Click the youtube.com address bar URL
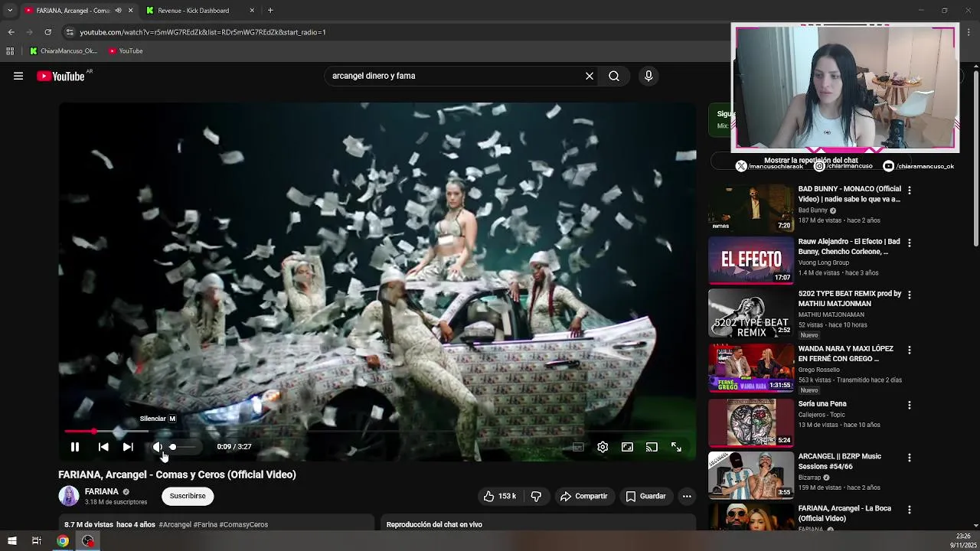980x551 pixels. pyautogui.click(x=203, y=32)
